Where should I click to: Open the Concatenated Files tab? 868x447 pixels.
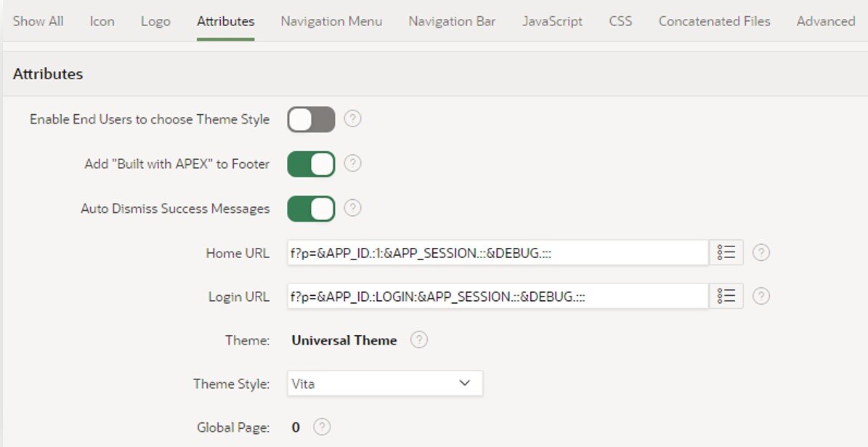(715, 21)
